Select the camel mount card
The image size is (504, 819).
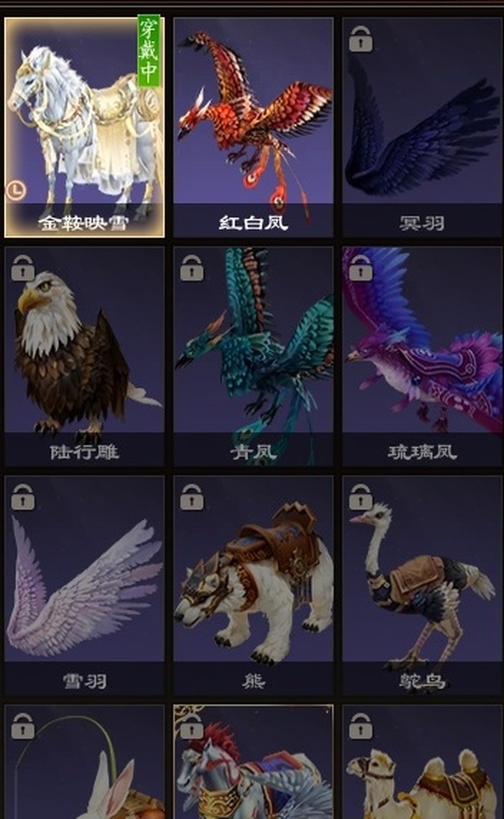[422, 762]
